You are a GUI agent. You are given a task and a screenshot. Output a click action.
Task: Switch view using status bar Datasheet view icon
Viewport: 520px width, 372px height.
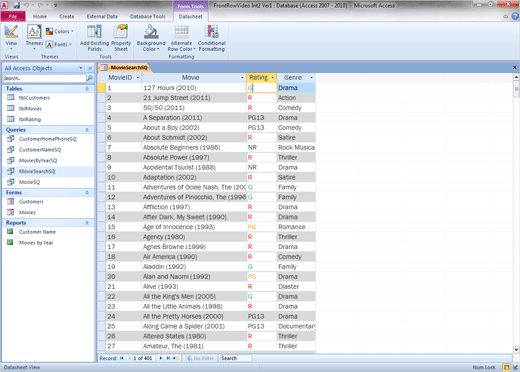(507, 367)
